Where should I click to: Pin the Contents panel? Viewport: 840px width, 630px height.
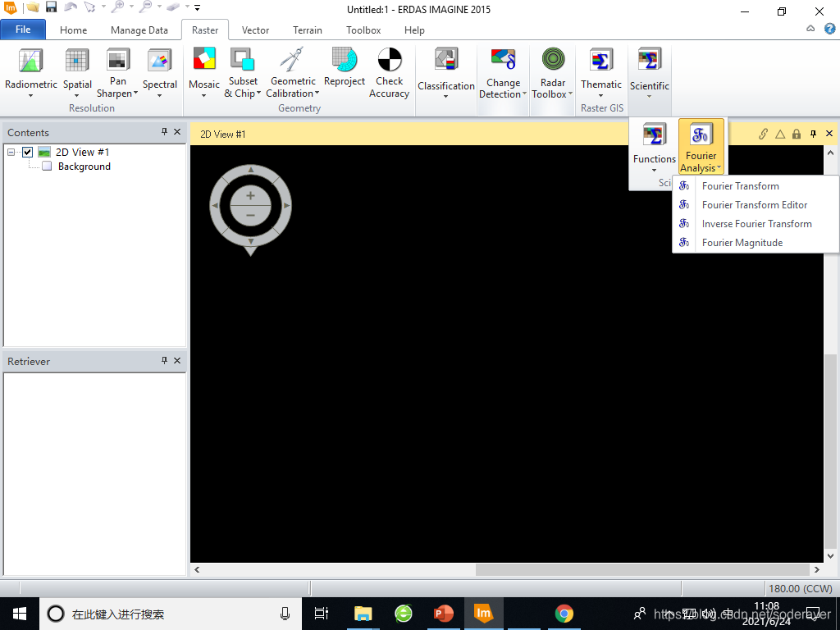(x=164, y=132)
